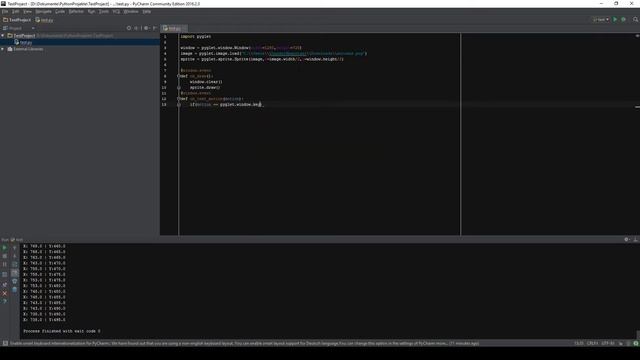Click test.py in the navigation breadcrumb
640x360 pixels.
click(x=44, y=20)
